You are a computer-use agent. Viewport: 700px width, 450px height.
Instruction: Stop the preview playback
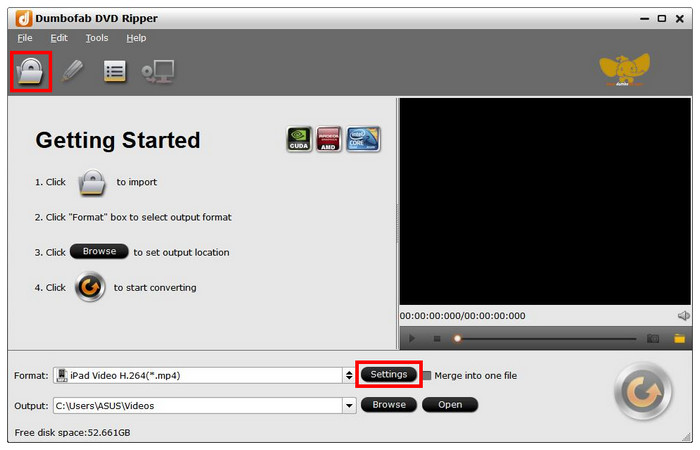point(437,339)
